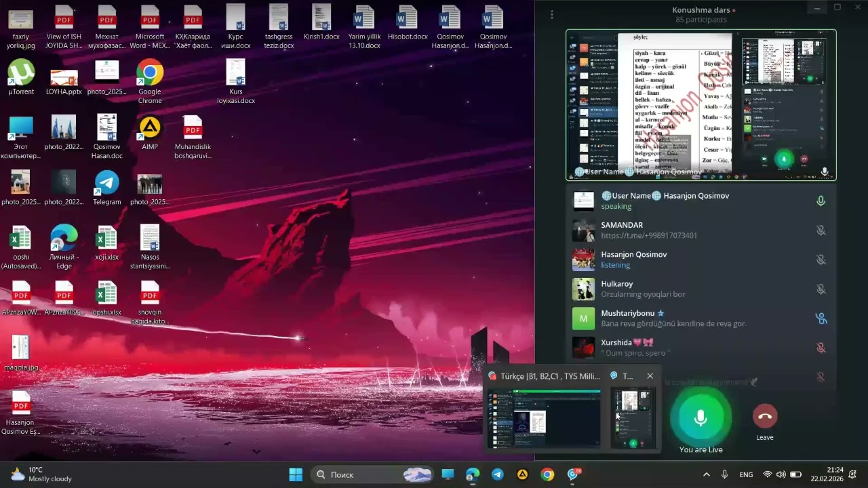Open the This PC taskbar icon

(x=448, y=474)
